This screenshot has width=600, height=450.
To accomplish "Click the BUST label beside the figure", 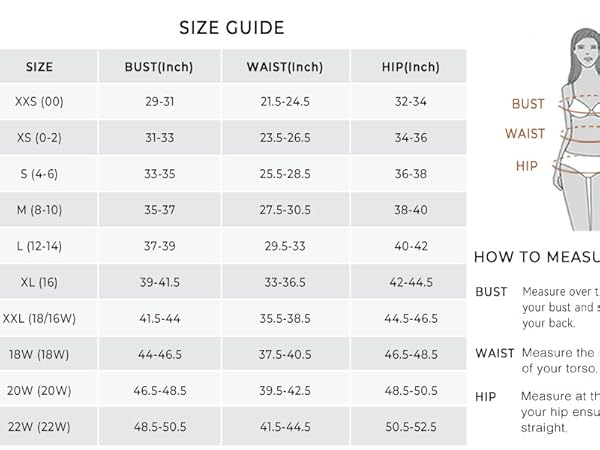I will (528, 104).
